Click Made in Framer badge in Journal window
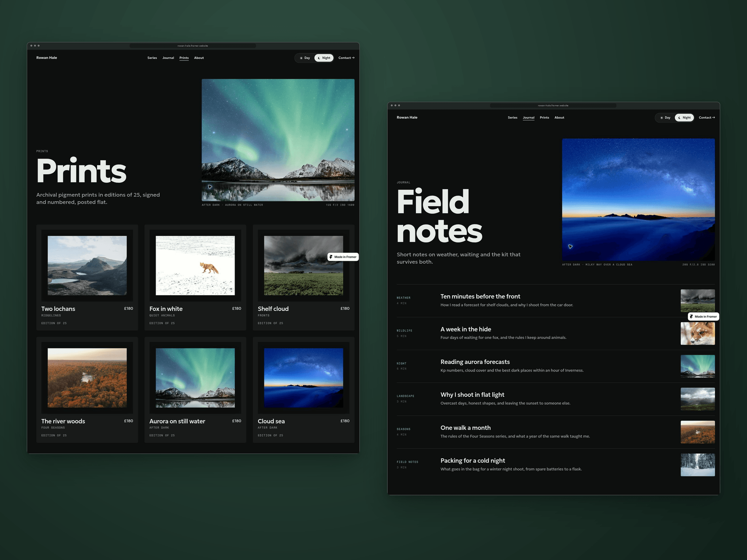Screen dimensions: 747x560 click(703, 316)
